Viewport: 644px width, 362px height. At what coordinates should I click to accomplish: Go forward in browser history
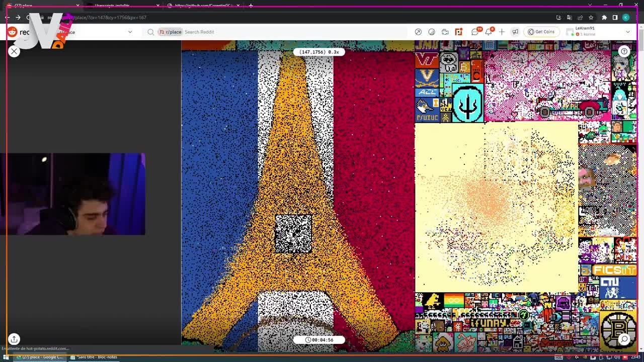coord(18,18)
